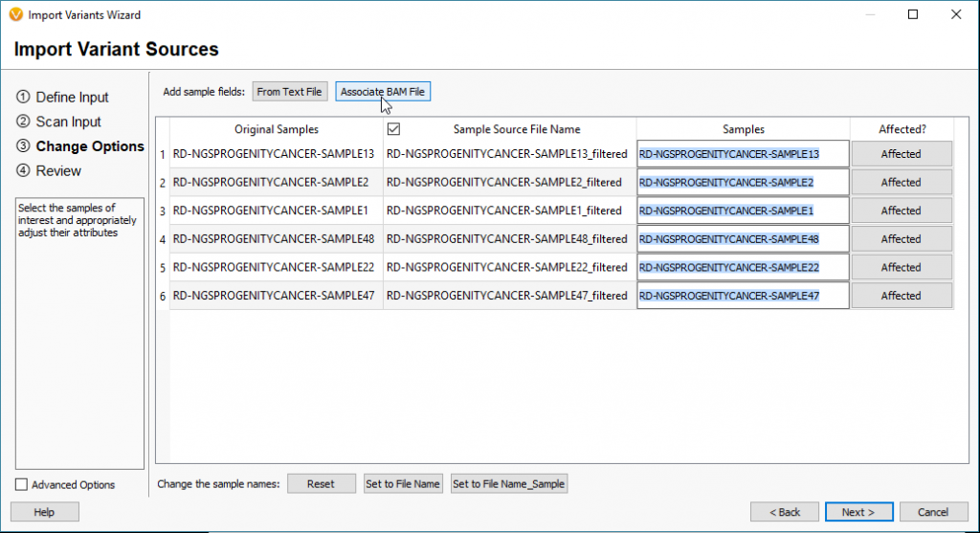Screen dimensions: 980x533
Task: Select row number 1 header
Action: pyautogui.click(x=163, y=154)
